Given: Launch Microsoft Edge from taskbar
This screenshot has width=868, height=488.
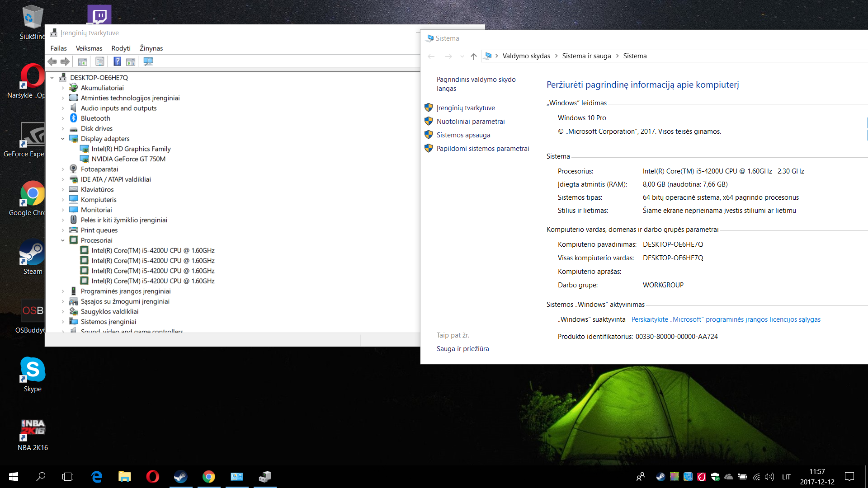Looking at the screenshot, I should pyautogui.click(x=97, y=477).
